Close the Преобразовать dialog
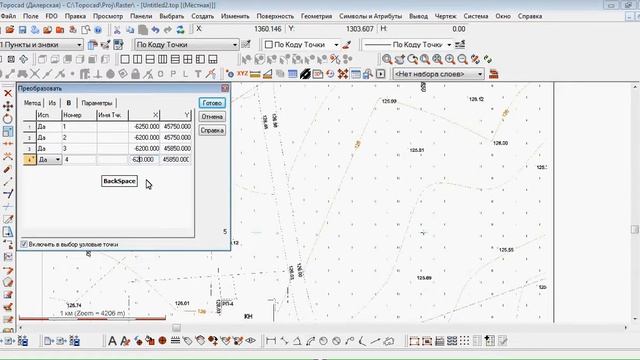The width and height of the screenshot is (640, 360). point(225,88)
